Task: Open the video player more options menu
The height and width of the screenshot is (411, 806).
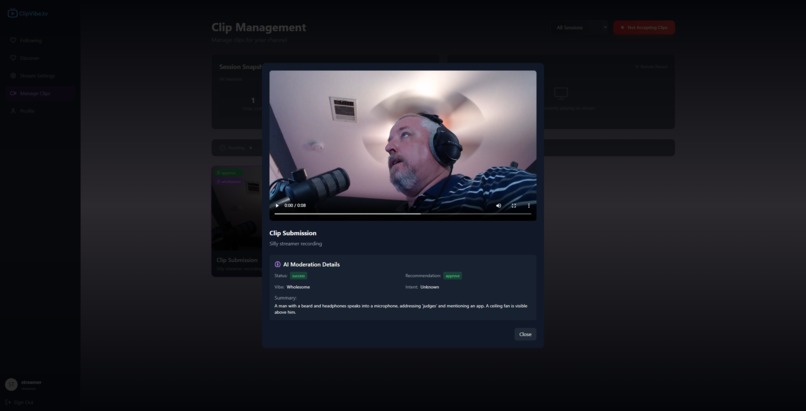Action: [528, 206]
